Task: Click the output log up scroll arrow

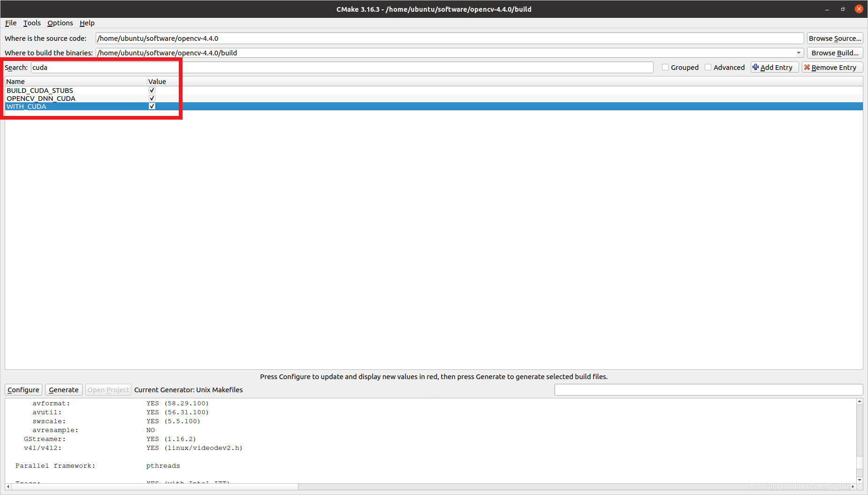Action: tap(860, 401)
